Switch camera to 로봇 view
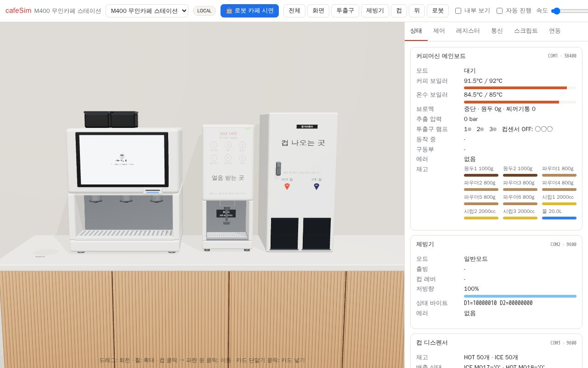The width and height of the screenshot is (588, 368). 438,11
